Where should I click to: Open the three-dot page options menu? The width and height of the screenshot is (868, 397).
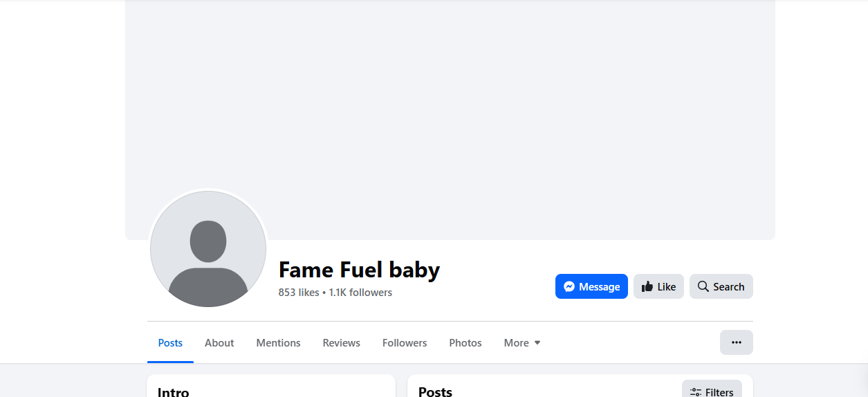point(737,342)
